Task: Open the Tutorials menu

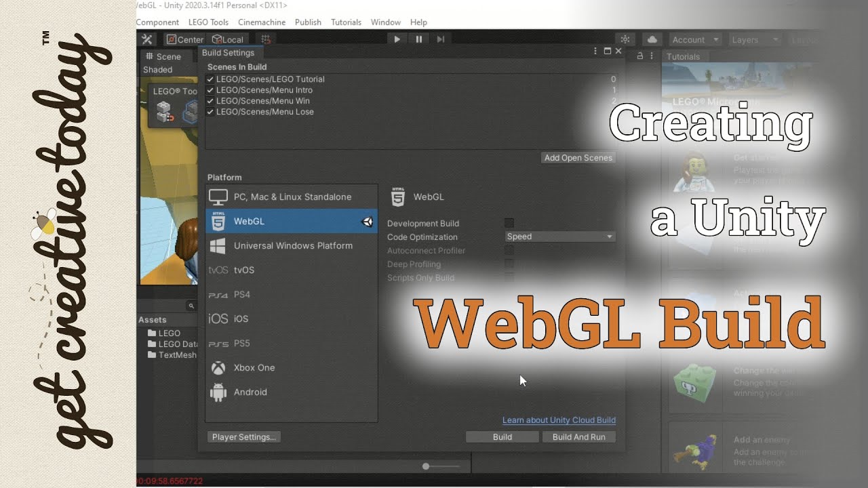Action: (x=346, y=22)
